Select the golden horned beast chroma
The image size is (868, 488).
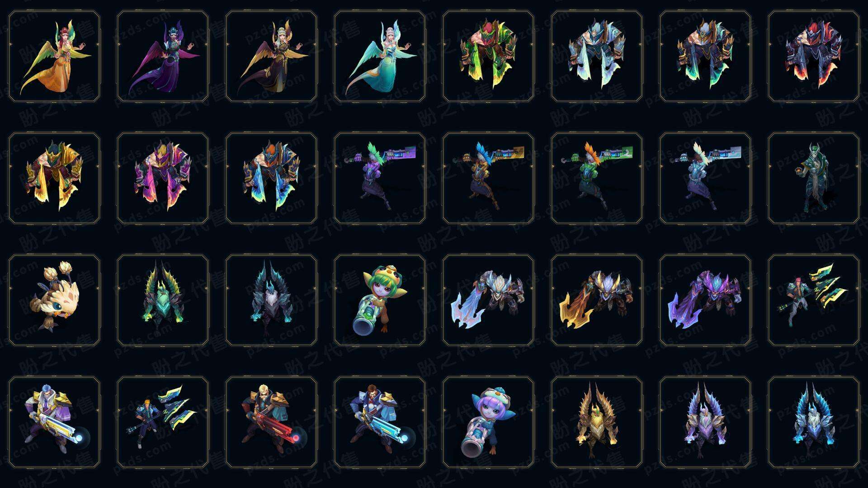[597, 422]
